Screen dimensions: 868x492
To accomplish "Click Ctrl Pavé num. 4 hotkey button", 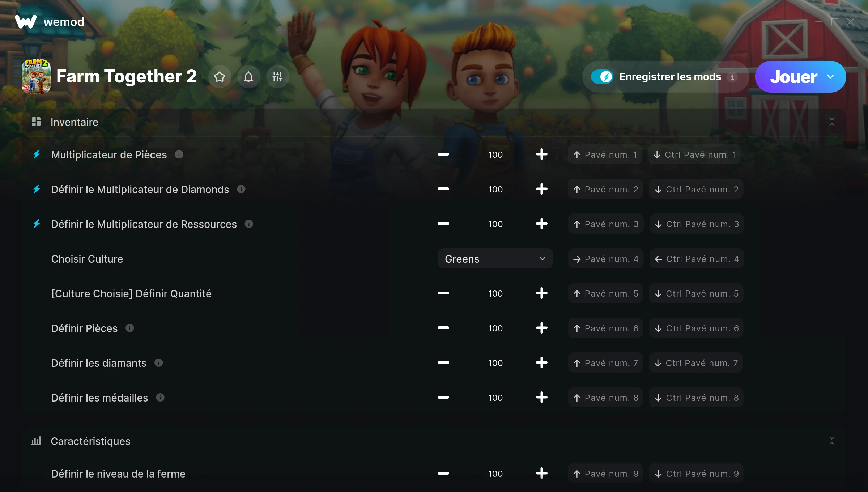I will [x=697, y=259].
